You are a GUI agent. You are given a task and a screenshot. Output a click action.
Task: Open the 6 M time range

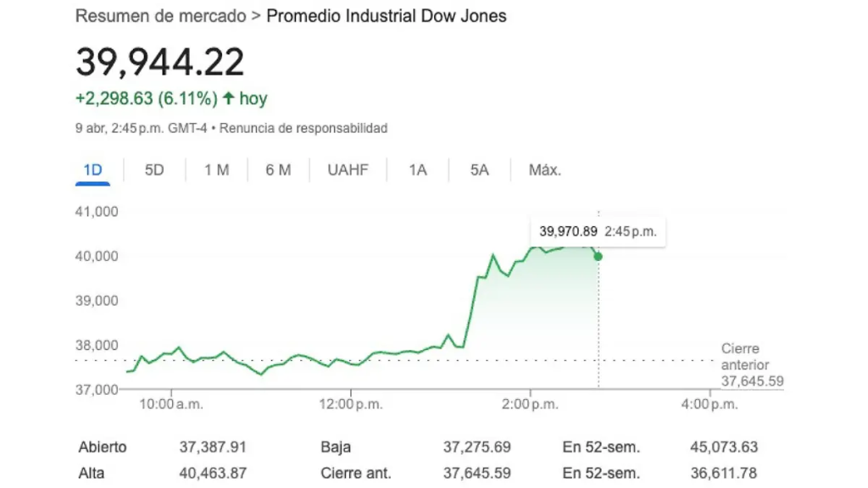(278, 170)
